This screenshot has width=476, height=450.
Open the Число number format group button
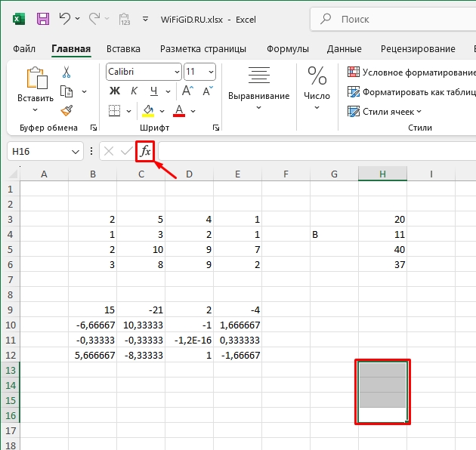[317, 88]
